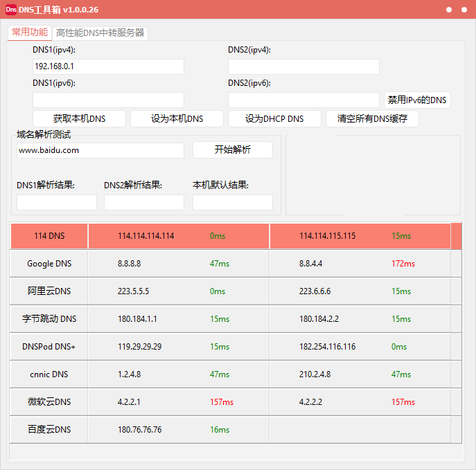Switch to 常用功能 tab
Screen dimensions: 476x470
pos(30,32)
